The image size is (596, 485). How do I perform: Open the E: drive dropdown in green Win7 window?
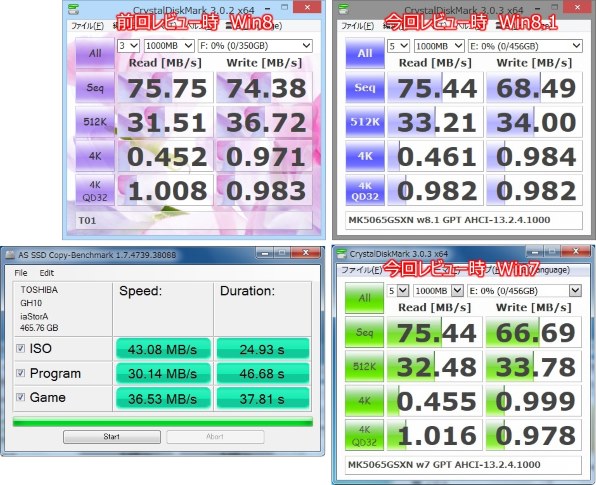524,291
